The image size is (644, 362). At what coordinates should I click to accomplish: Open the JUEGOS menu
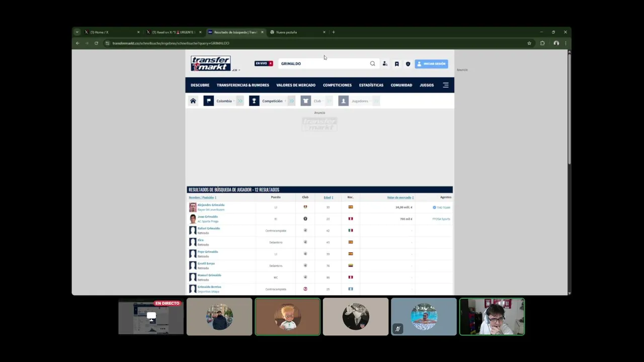pyautogui.click(x=427, y=85)
